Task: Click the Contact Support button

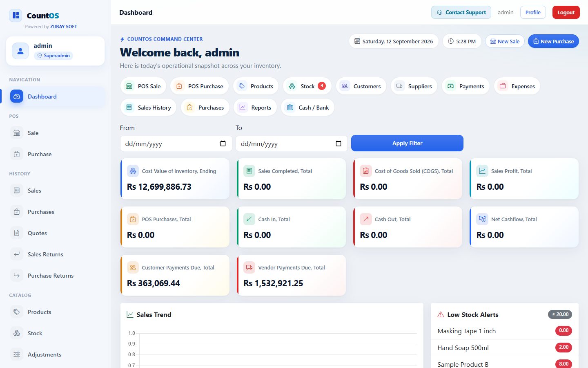Action: point(461,12)
